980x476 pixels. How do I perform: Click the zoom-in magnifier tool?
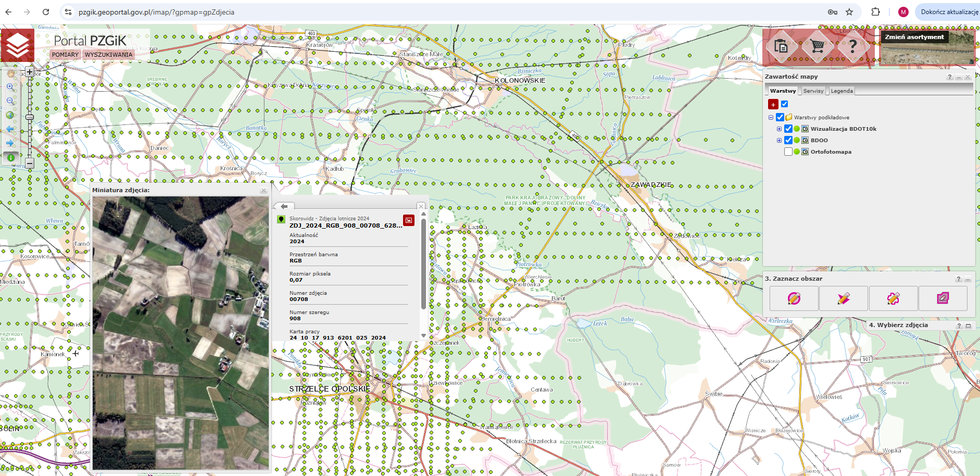10,87
